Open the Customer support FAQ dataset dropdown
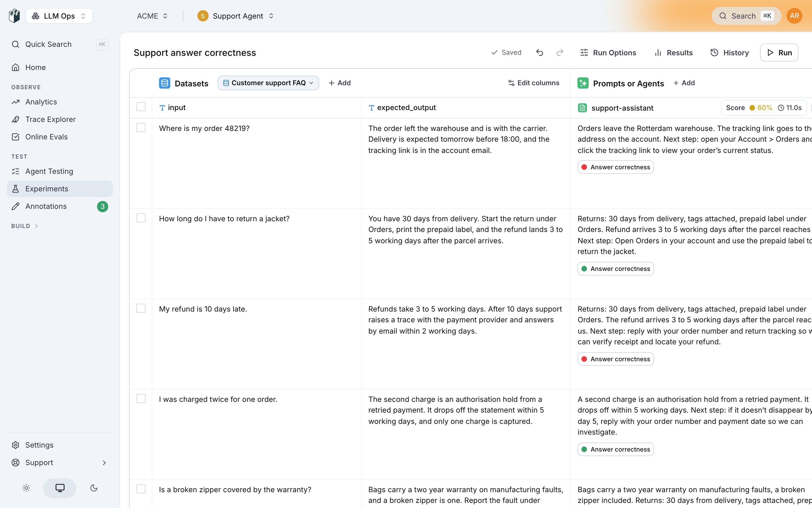This screenshot has height=508, width=812. pos(268,83)
